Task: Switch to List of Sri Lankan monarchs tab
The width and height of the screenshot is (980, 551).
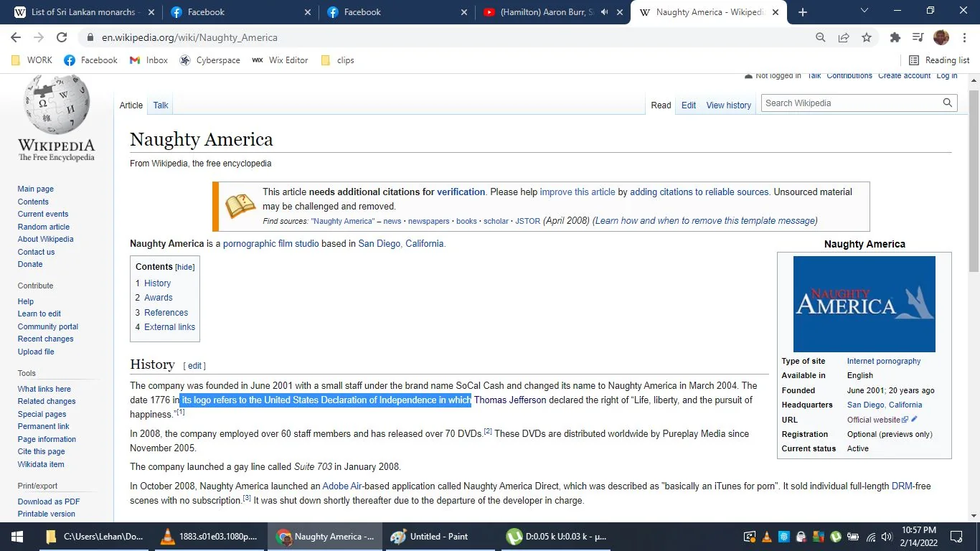Action: click(x=83, y=12)
